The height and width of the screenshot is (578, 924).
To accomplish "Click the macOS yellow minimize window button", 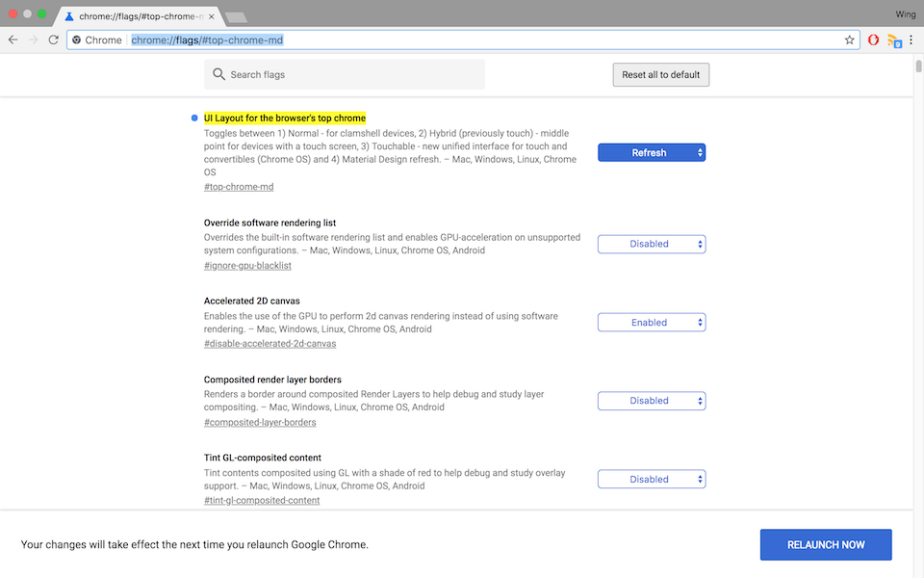I will (x=27, y=13).
